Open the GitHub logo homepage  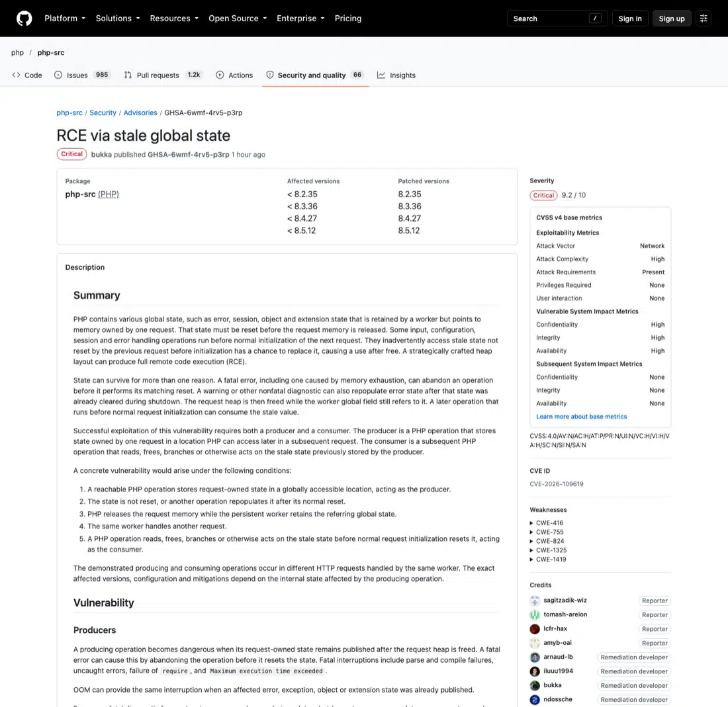24,19
